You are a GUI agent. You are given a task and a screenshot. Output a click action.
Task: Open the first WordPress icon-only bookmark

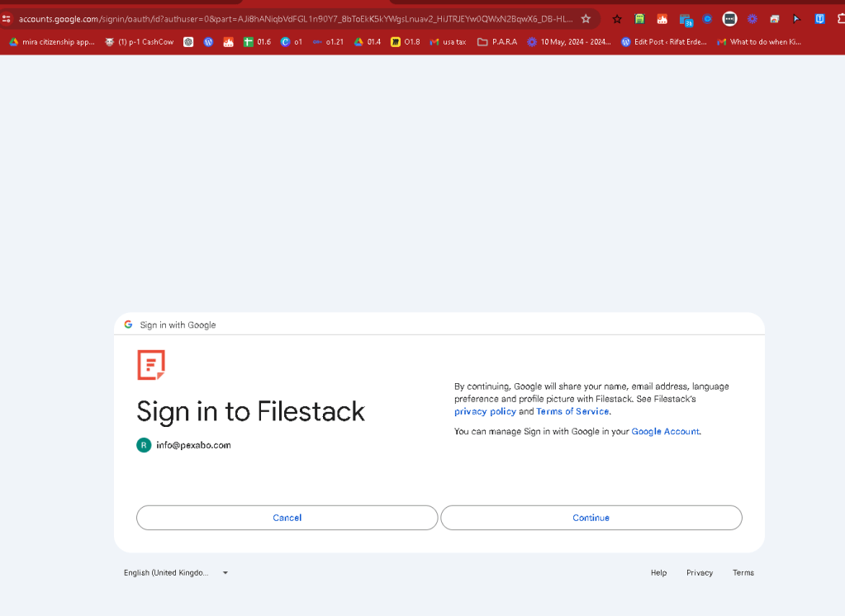208,41
